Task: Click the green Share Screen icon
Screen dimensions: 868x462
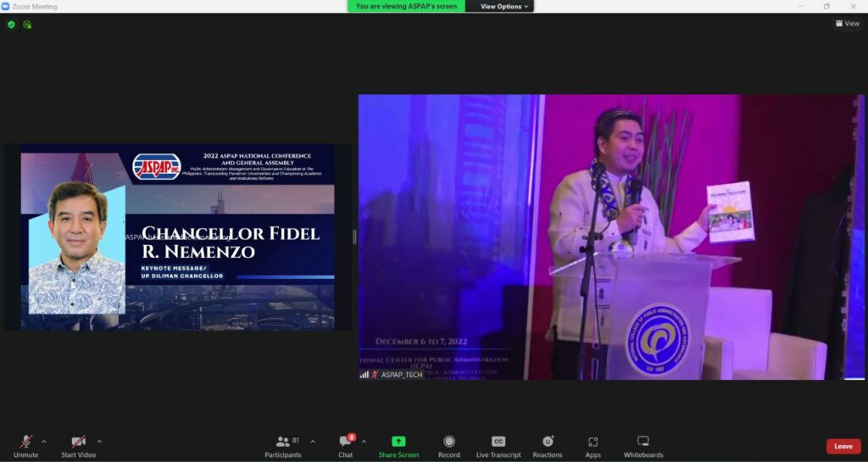Action: (x=398, y=442)
